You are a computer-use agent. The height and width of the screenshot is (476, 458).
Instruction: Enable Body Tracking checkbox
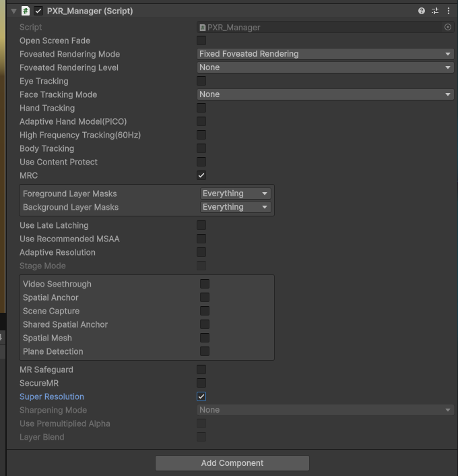(x=201, y=148)
